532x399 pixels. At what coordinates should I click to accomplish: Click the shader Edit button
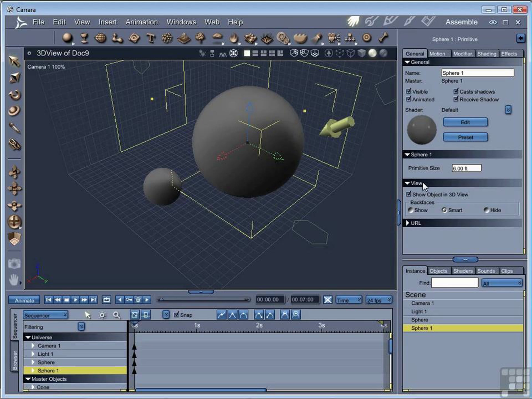click(x=465, y=122)
